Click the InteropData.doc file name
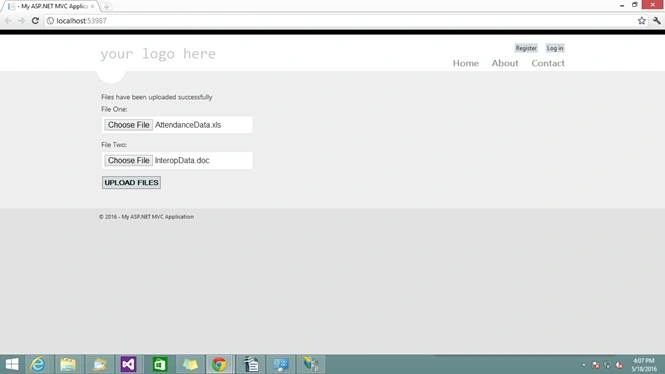Viewport: 665px width, 374px height. (x=182, y=161)
